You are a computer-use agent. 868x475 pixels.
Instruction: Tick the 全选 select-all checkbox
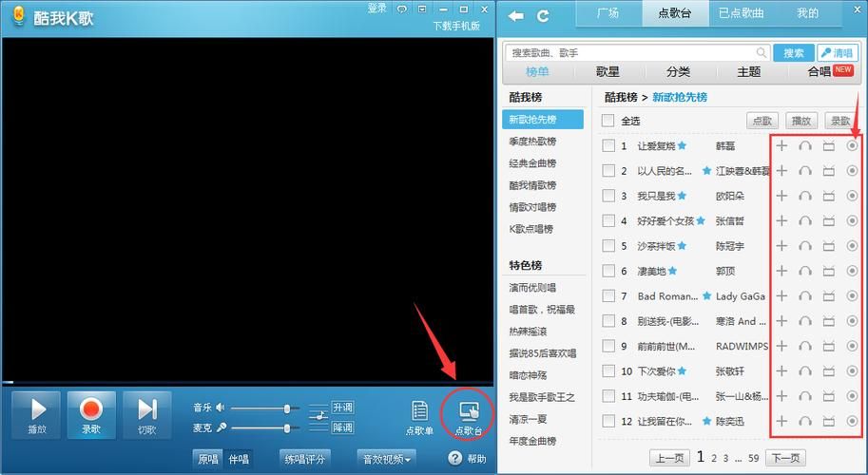click(608, 121)
